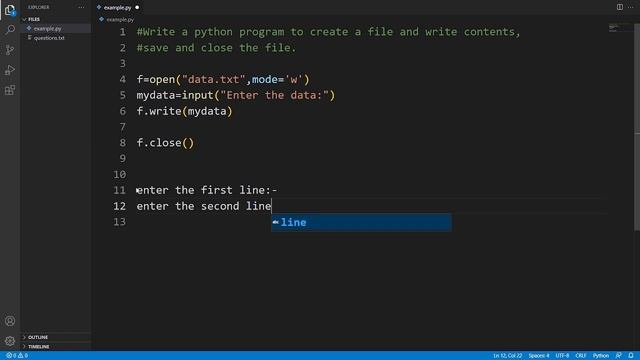Show errors and warnings in status bar
This screenshot has width=640, height=360.
(x=17, y=356)
